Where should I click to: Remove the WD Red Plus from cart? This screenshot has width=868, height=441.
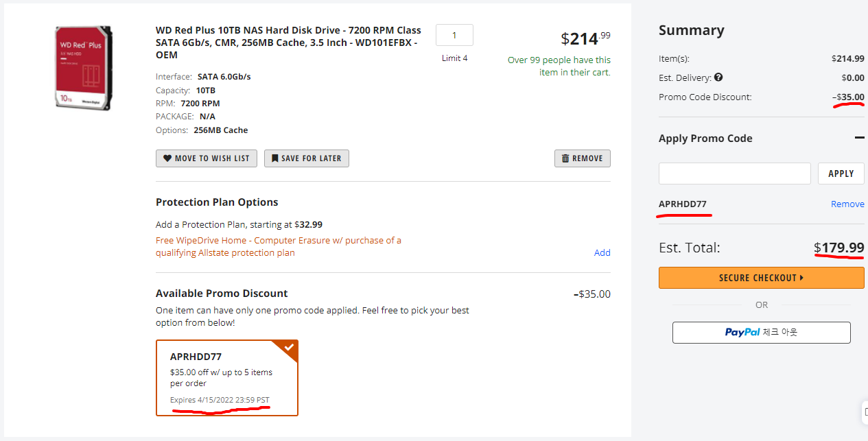(x=583, y=158)
